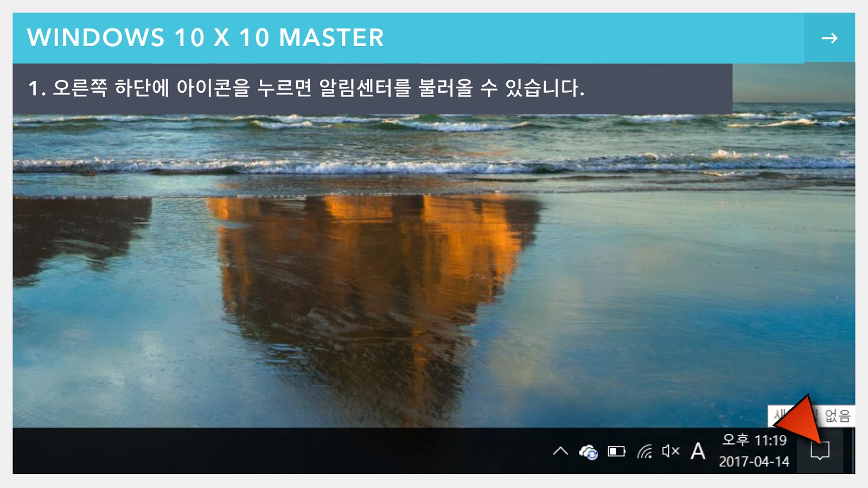Click the OneDrive cloud sync icon
The image size is (868, 488).
588,451
